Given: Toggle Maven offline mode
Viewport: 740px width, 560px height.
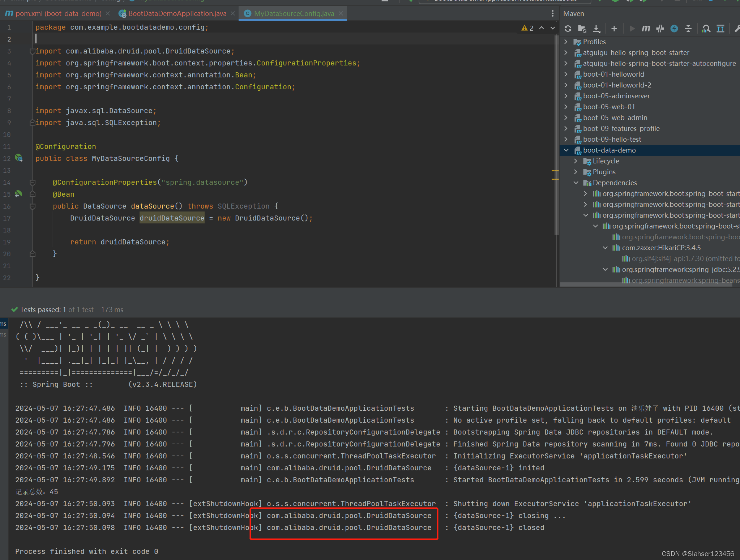Looking at the screenshot, I should click(674, 28).
